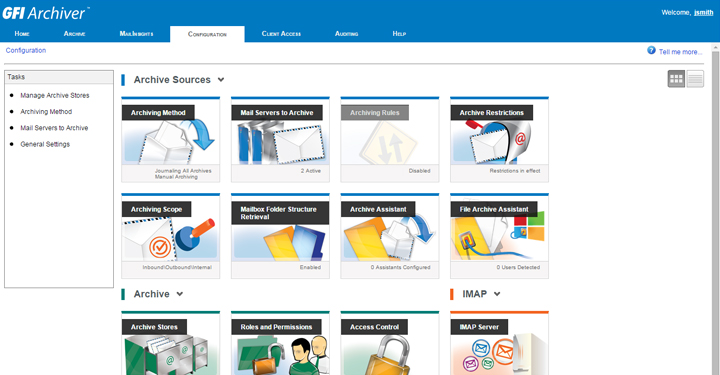
Task: Open the Roles and Permissions tile
Action: point(280,343)
